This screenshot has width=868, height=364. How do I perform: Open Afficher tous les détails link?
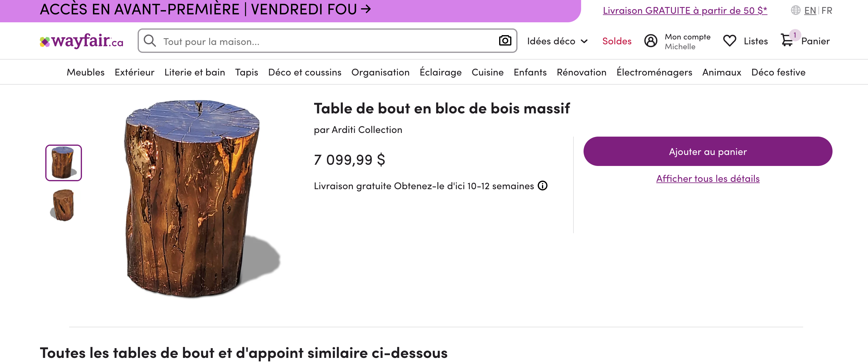(x=708, y=178)
